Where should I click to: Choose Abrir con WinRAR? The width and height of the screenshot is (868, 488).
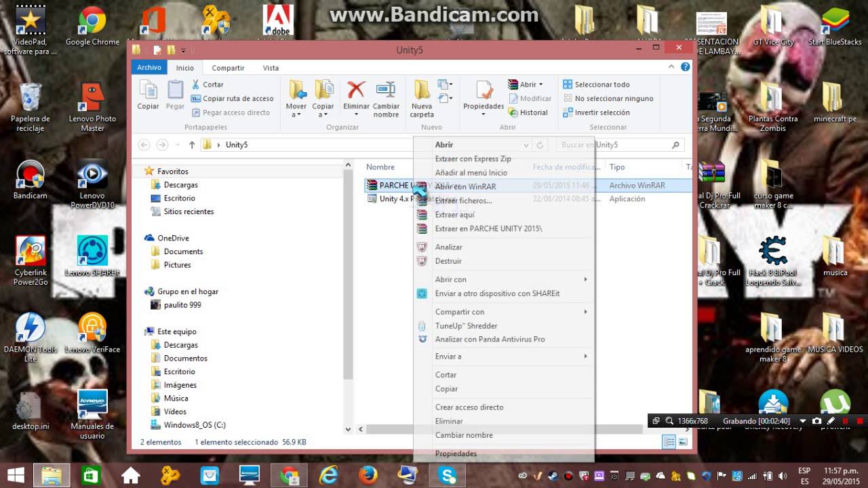(x=504, y=186)
